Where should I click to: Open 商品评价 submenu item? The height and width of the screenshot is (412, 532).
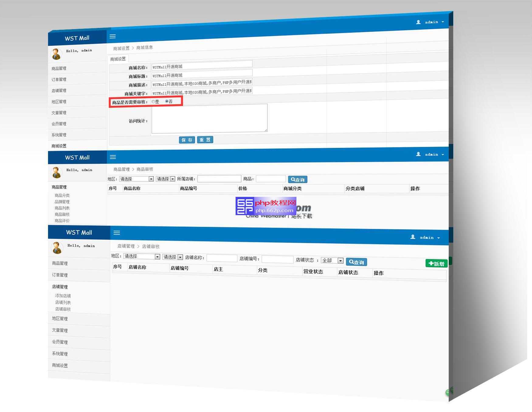click(x=62, y=221)
